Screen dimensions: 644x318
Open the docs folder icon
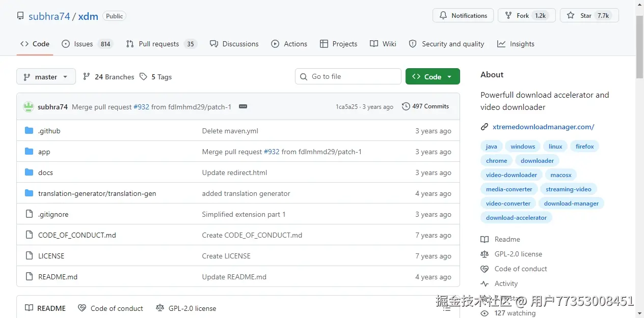click(29, 172)
